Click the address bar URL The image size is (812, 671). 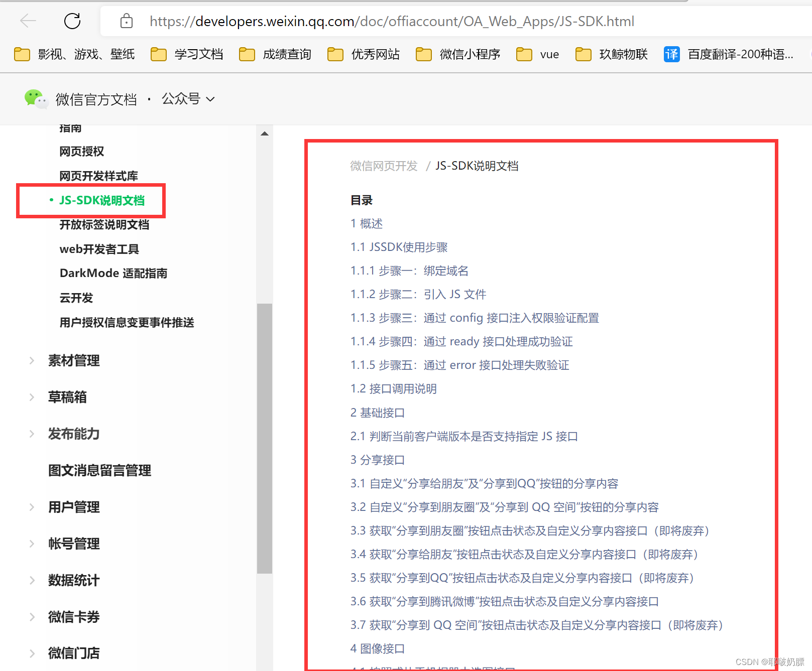392,21
